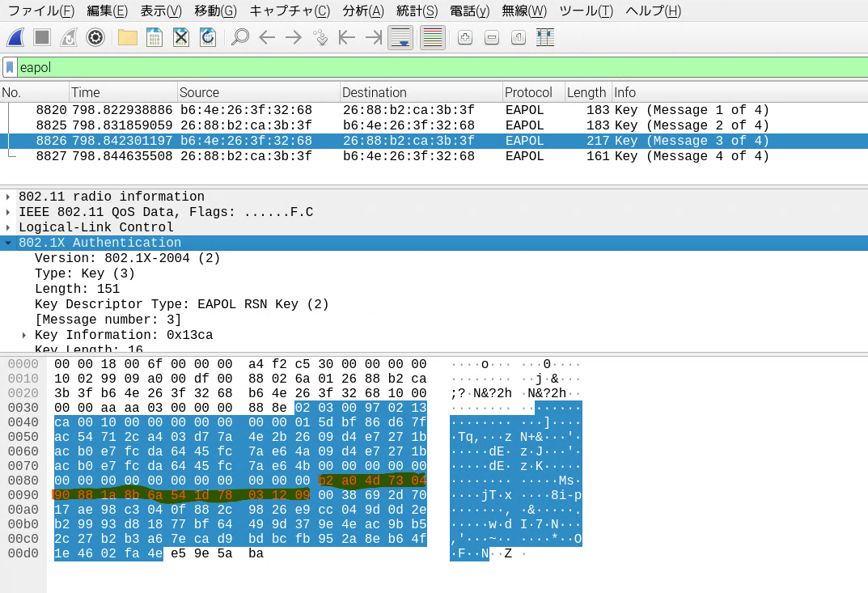Collapse 802.1X Authentication
The width and height of the screenshot is (868, 593).
click(8, 243)
